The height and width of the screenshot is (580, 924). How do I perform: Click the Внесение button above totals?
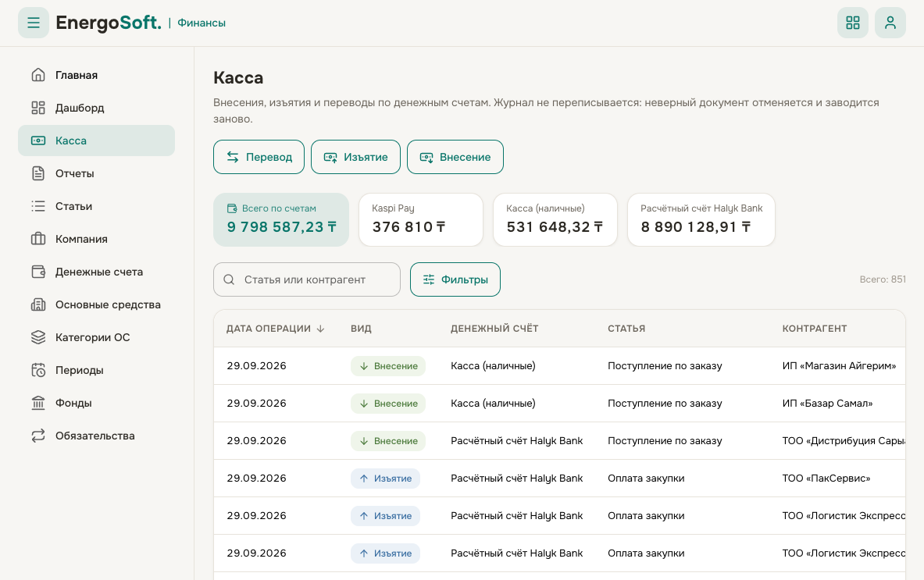point(455,157)
